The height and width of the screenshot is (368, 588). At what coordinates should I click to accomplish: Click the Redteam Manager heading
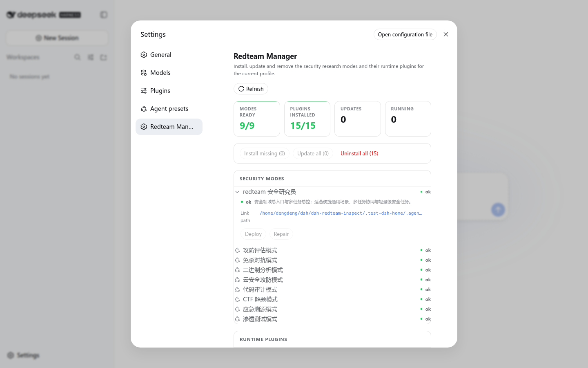[x=265, y=56]
